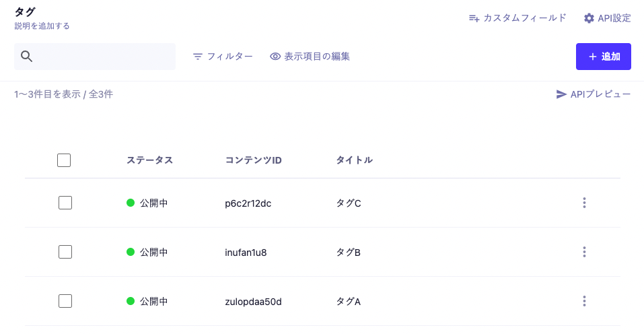Toggle the select-all header checkbox
Viewport: 644px width, 334px height.
64,160
